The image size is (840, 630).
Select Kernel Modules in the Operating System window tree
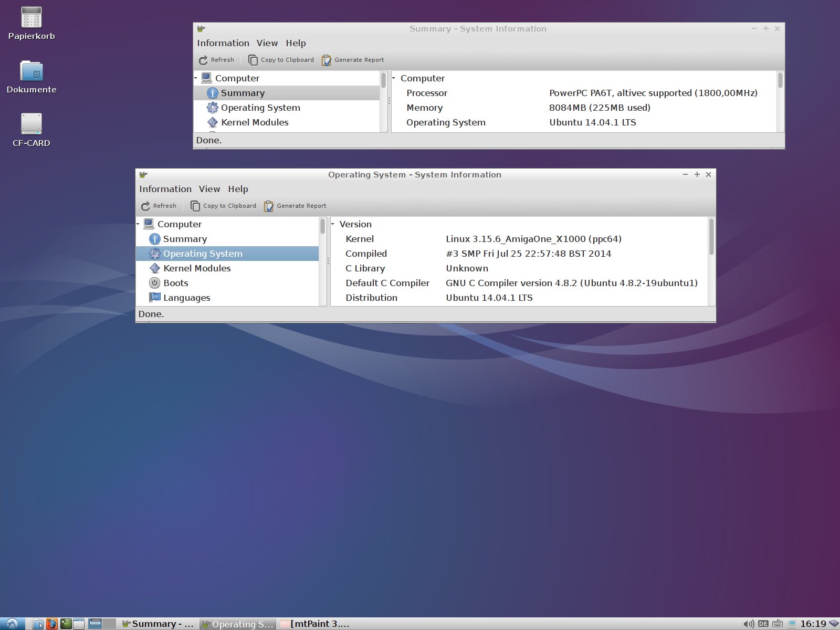pos(196,268)
